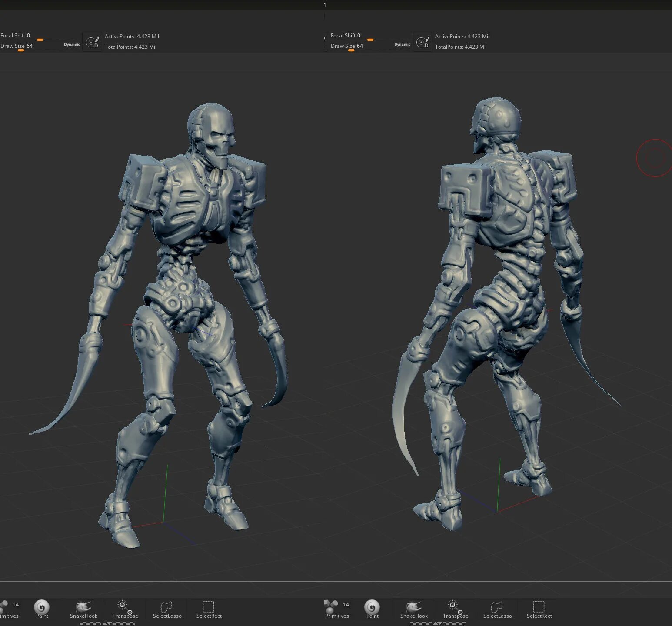
Task: Click the right TotalPoints: 4.423 Mil readout
Action: [461, 47]
